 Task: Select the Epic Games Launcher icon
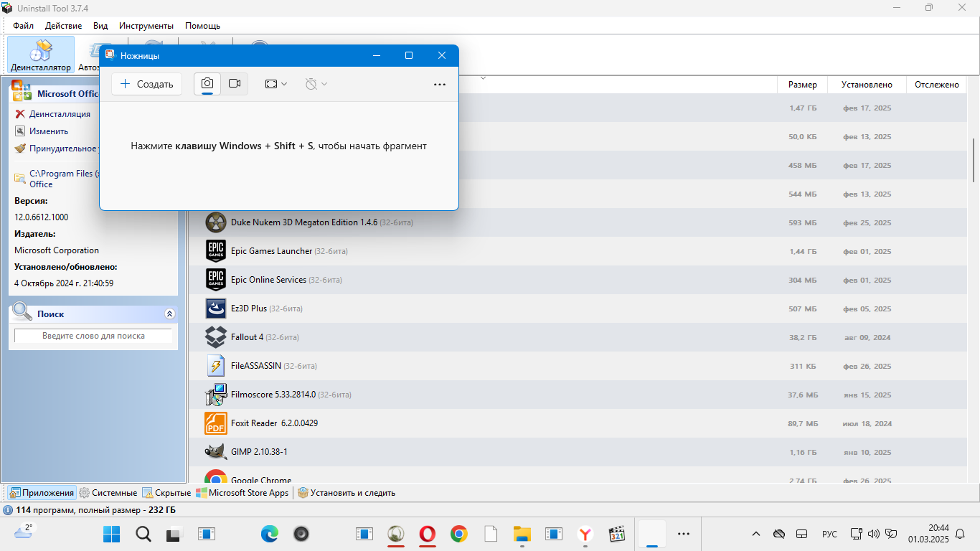point(216,251)
